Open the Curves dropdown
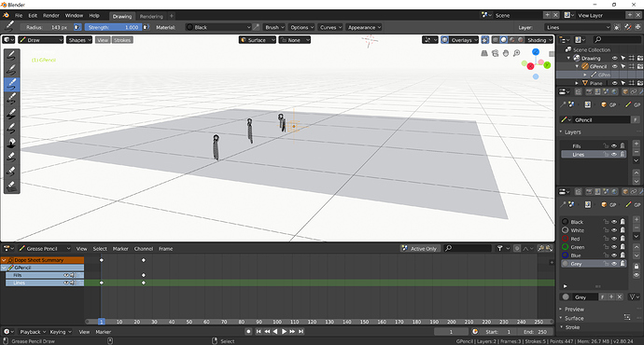Image resolution: width=644 pixels, height=345 pixels. click(330, 27)
